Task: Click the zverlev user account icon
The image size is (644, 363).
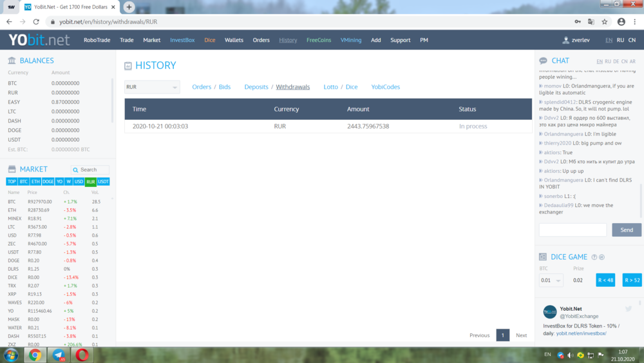Action: pos(565,40)
